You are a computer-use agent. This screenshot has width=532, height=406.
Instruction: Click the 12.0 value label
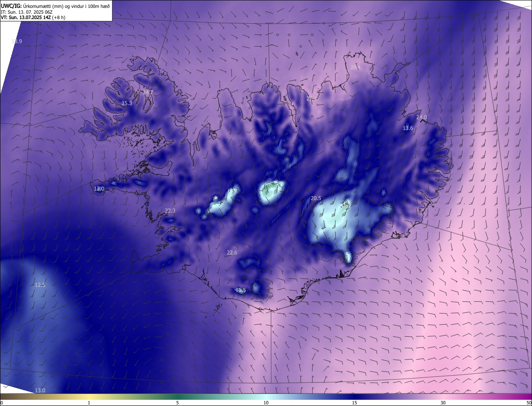tap(99, 188)
